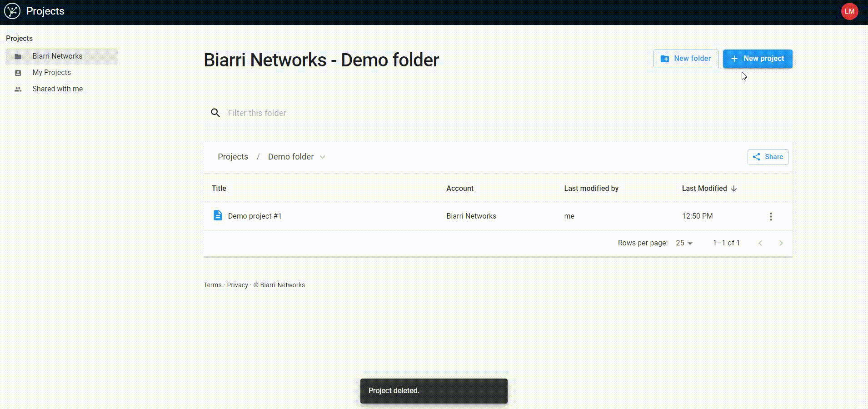Screen dimensions: 868x409
Task: Sort by the Title column
Action: click(219, 188)
